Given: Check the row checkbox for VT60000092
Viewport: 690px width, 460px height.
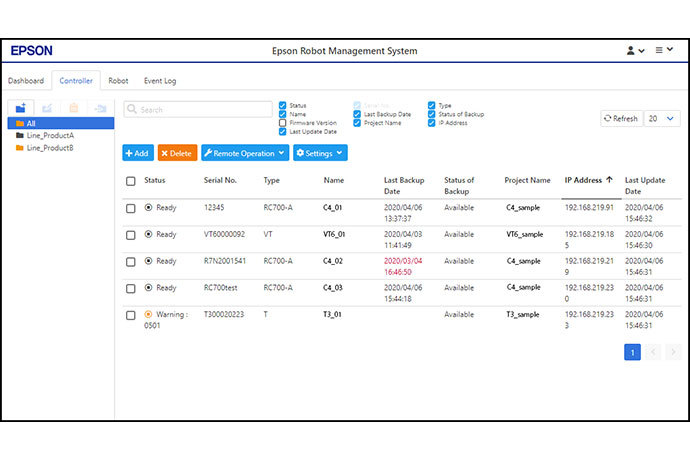Looking at the screenshot, I should 131,235.
